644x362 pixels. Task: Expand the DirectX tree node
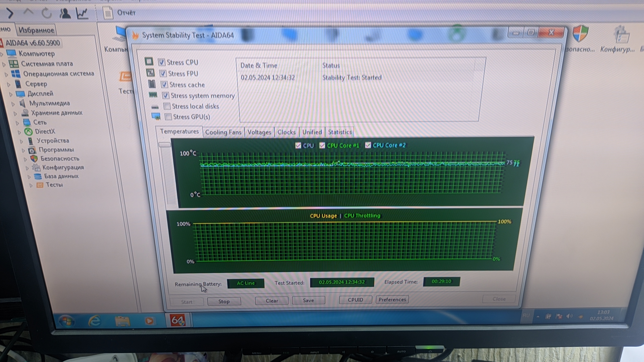pyautogui.click(x=19, y=132)
